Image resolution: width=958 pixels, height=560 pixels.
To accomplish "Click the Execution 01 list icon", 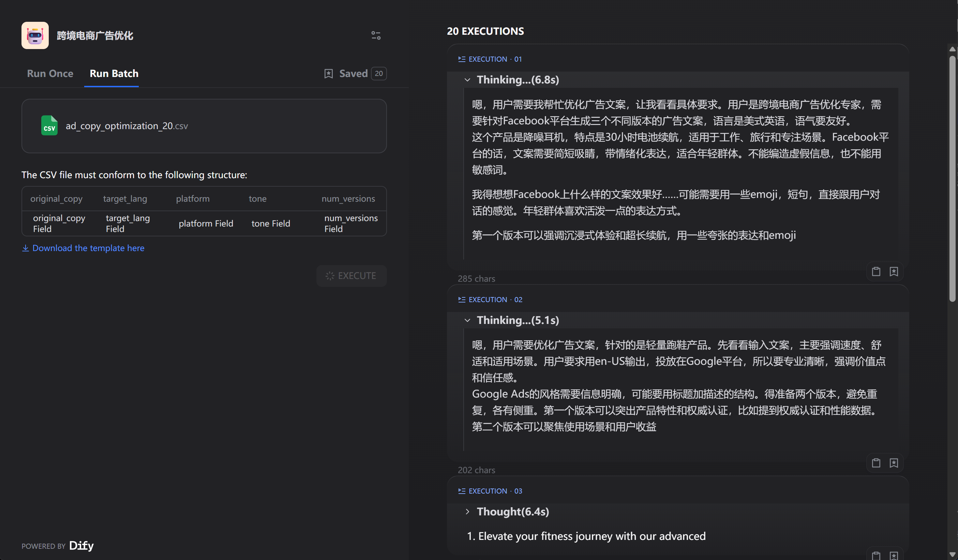I will pos(462,59).
